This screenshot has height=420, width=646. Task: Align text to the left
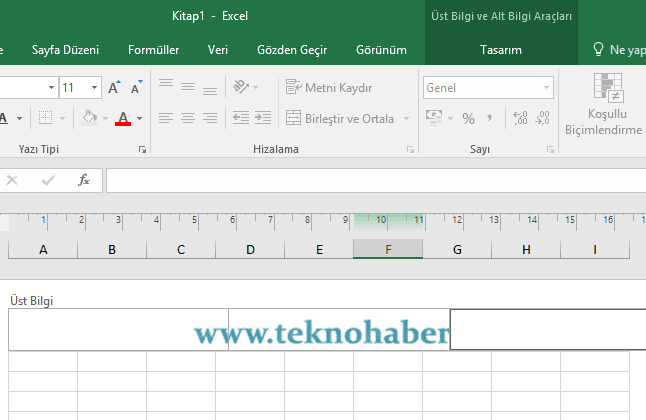click(x=166, y=118)
